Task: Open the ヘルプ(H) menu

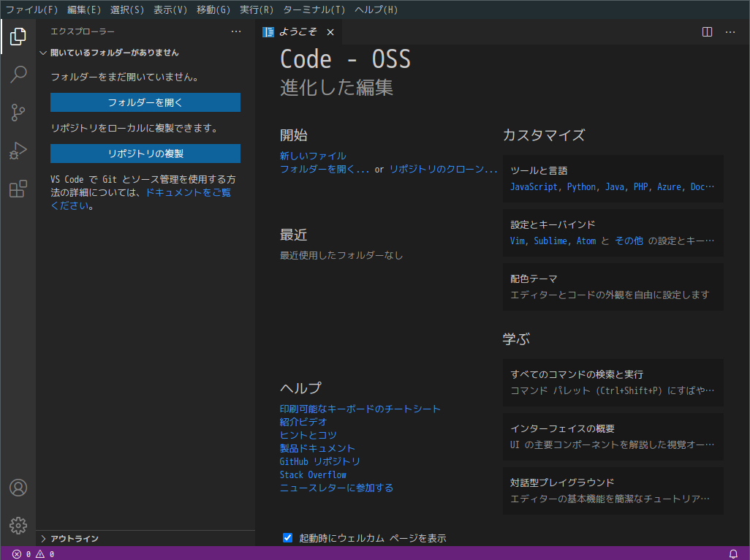Action: click(x=376, y=10)
